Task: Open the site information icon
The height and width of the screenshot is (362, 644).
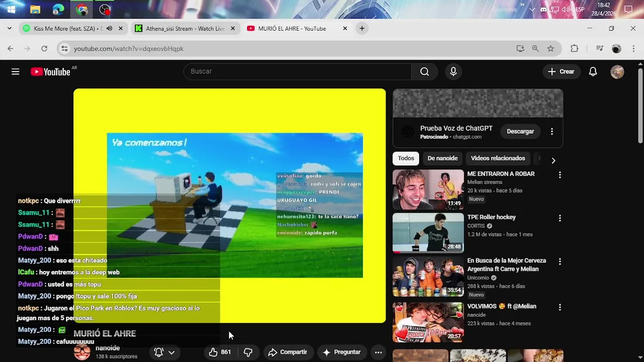Action: pyautogui.click(x=64, y=49)
